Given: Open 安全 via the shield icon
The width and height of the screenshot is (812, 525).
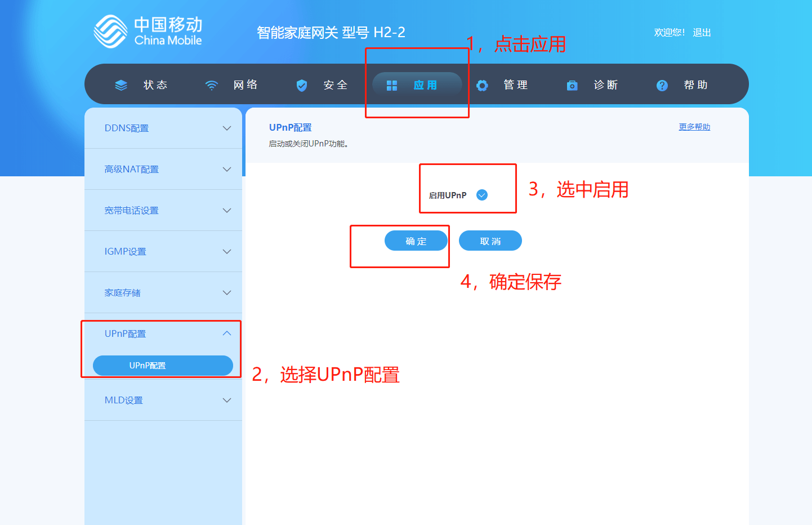Looking at the screenshot, I should click(302, 84).
